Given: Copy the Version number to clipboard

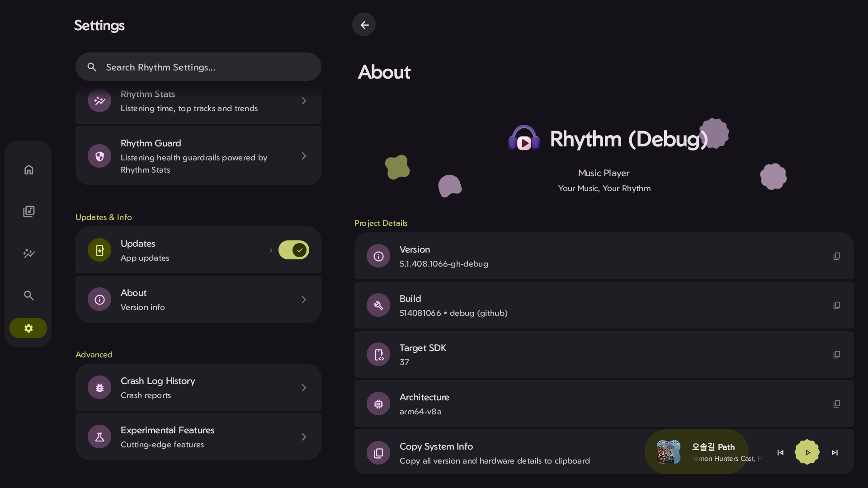Looking at the screenshot, I should point(837,256).
